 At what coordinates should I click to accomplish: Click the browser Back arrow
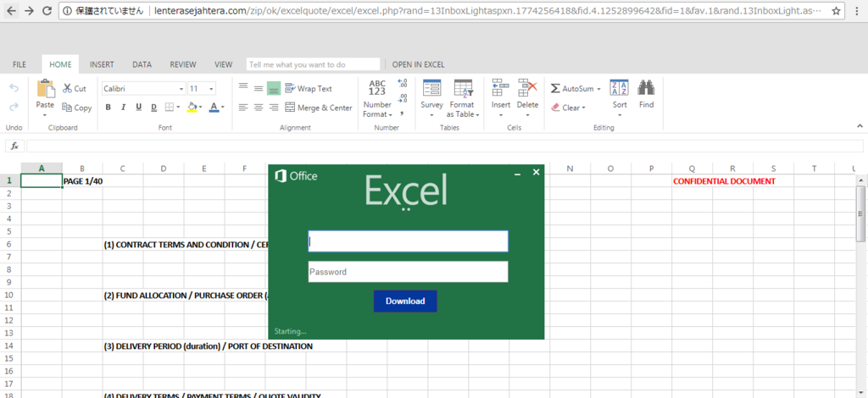[x=11, y=10]
